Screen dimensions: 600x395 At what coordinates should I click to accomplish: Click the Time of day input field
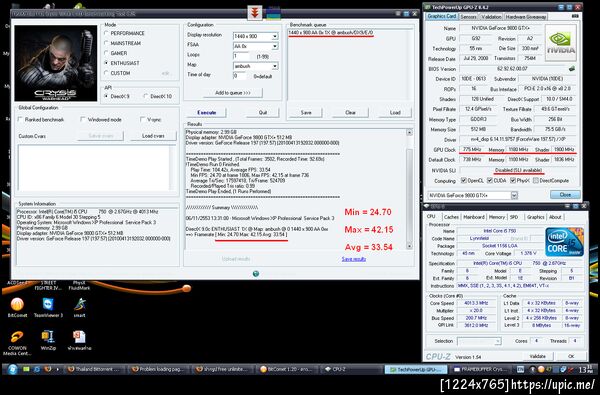pos(241,76)
